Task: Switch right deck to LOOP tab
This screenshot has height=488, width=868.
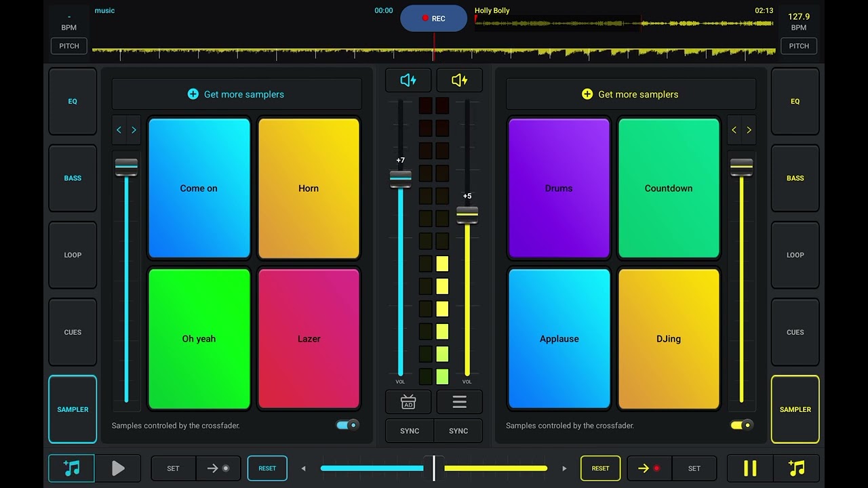Action: [x=795, y=255]
